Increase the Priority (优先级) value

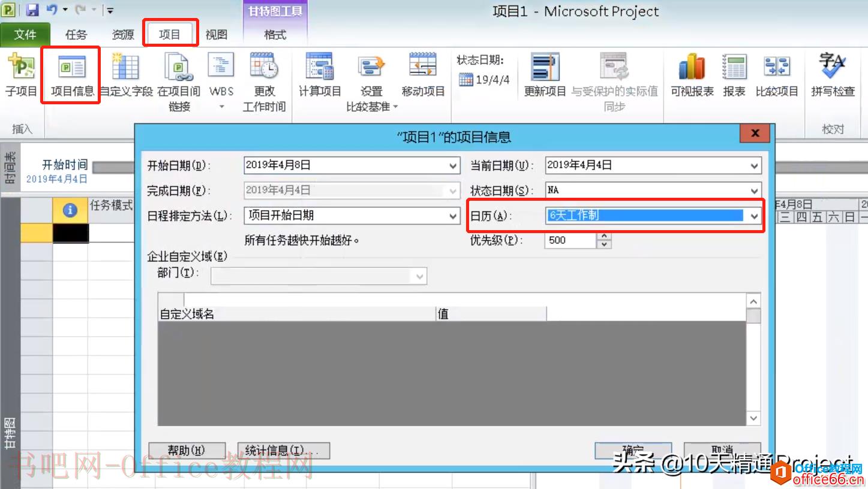tap(605, 236)
